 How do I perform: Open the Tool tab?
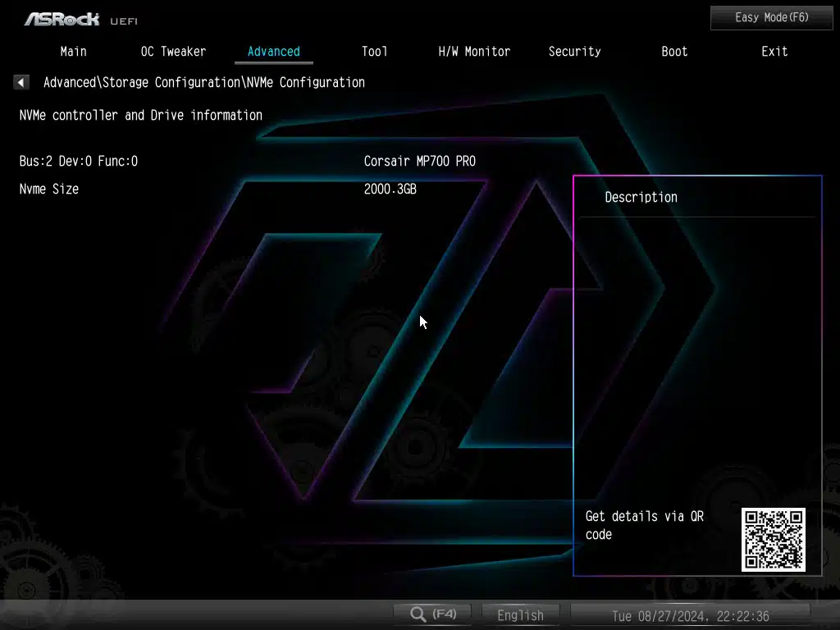coord(374,51)
